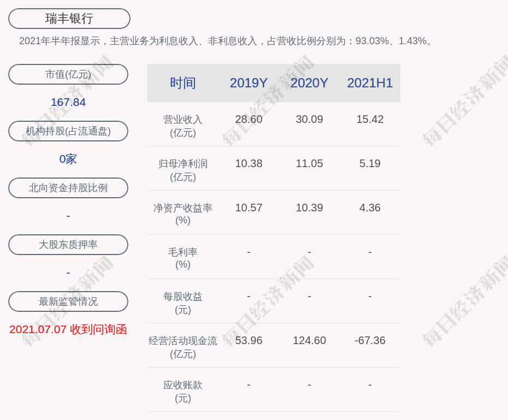This screenshot has height=420, width=508.
Task: Click cash flow value -67.36
Action: [x=370, y=340]
